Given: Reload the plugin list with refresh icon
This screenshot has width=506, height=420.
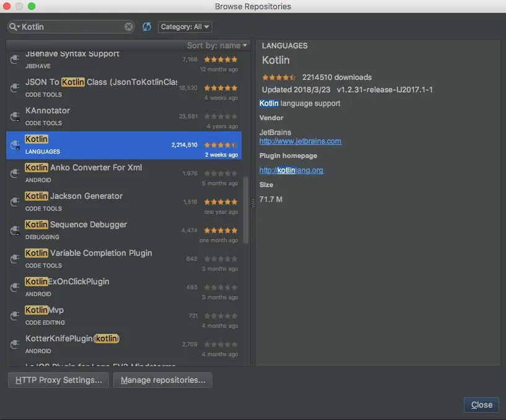Looking at the screenshot, I should pyautogui.click(x=147, y=27).
